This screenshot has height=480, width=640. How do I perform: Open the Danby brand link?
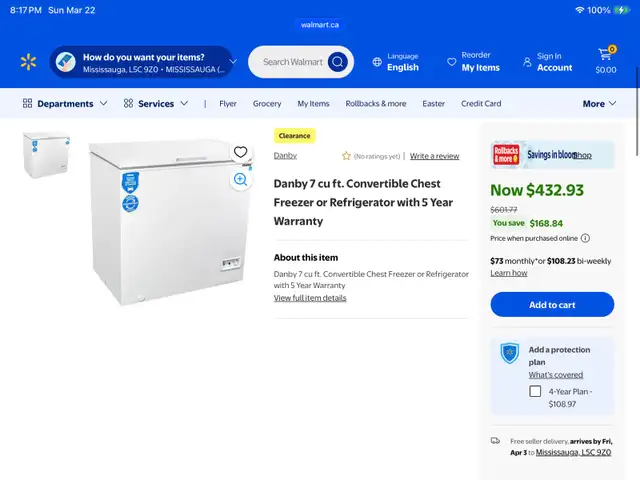[285, 156]
